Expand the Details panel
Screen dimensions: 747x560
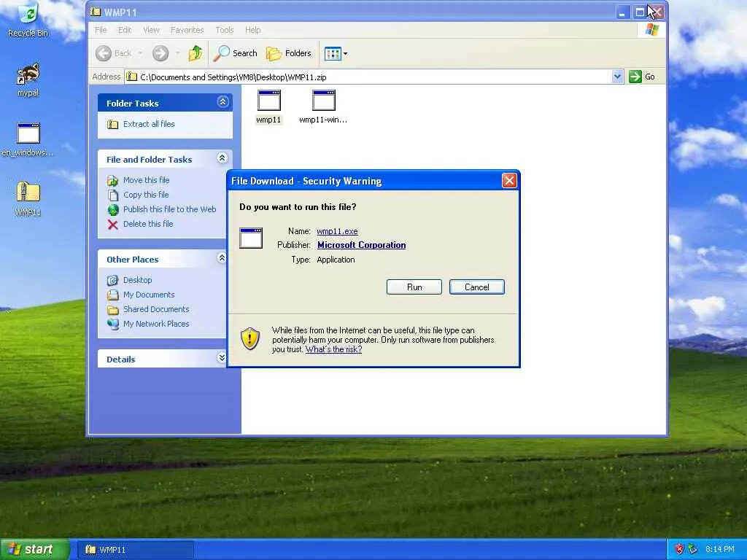click(x=222, y=357)
